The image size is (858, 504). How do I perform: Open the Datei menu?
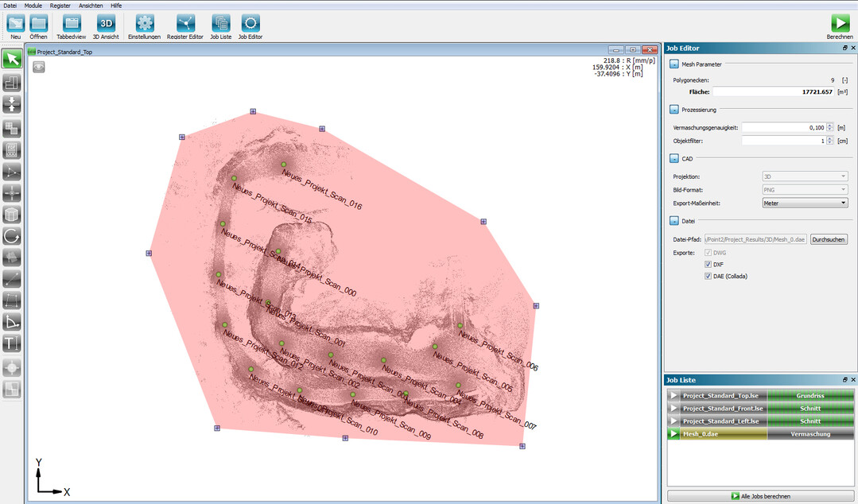tap(10, 6)
